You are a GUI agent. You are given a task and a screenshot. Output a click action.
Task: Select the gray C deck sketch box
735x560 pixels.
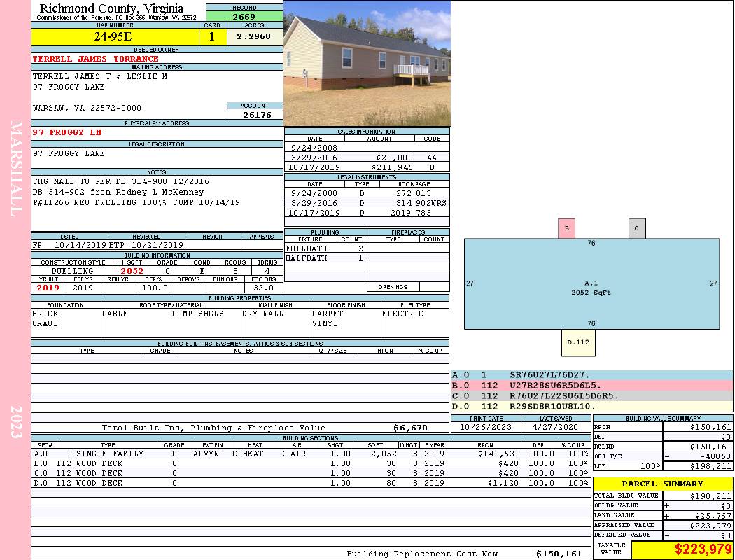coord(637,228)
